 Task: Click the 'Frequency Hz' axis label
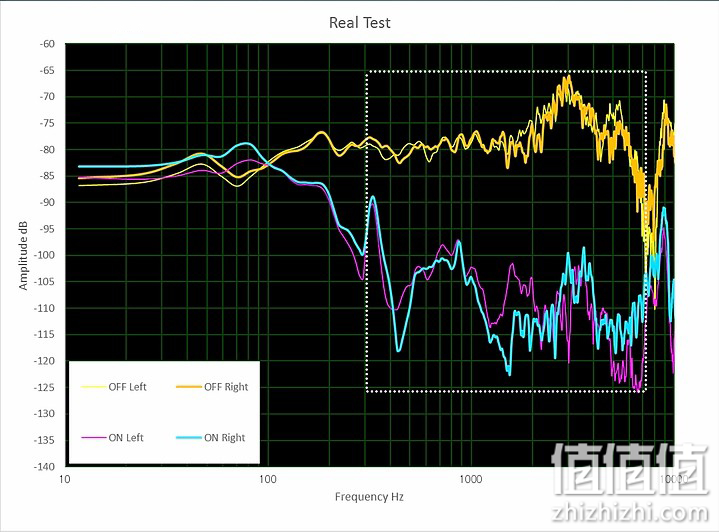(x=369, y=497)
